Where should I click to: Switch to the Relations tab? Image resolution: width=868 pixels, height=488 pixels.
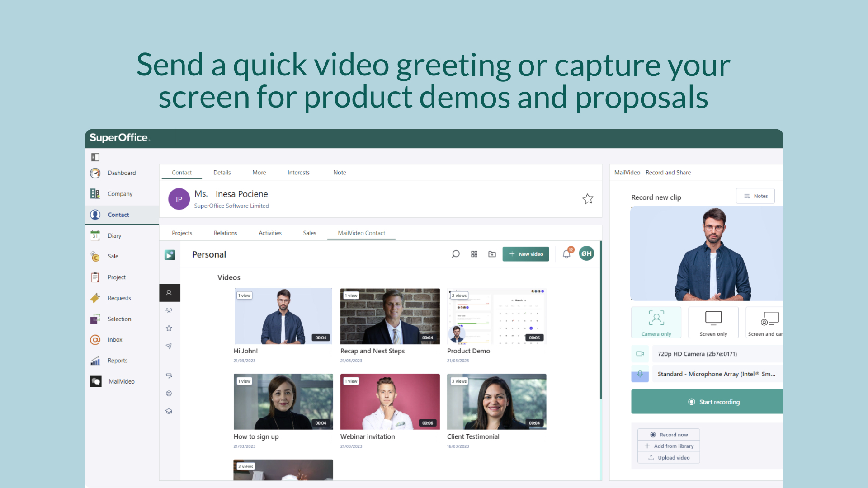click(x=225, y=233)
